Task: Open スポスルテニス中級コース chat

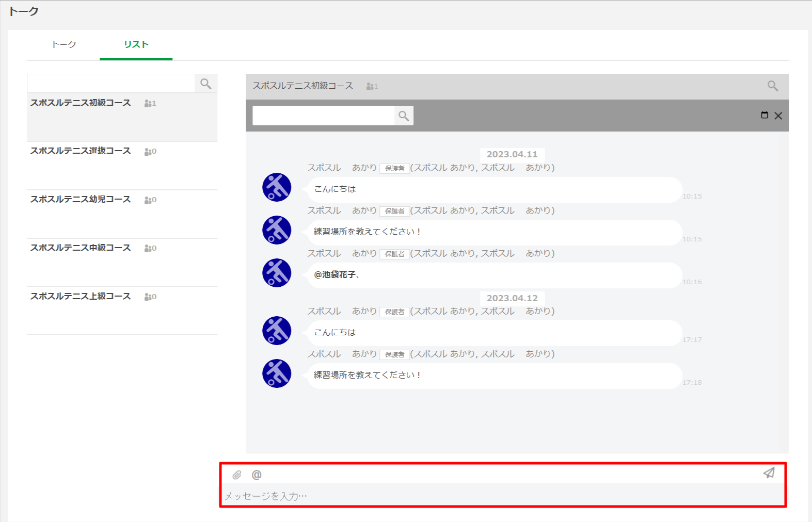Action: pos(122,263)
